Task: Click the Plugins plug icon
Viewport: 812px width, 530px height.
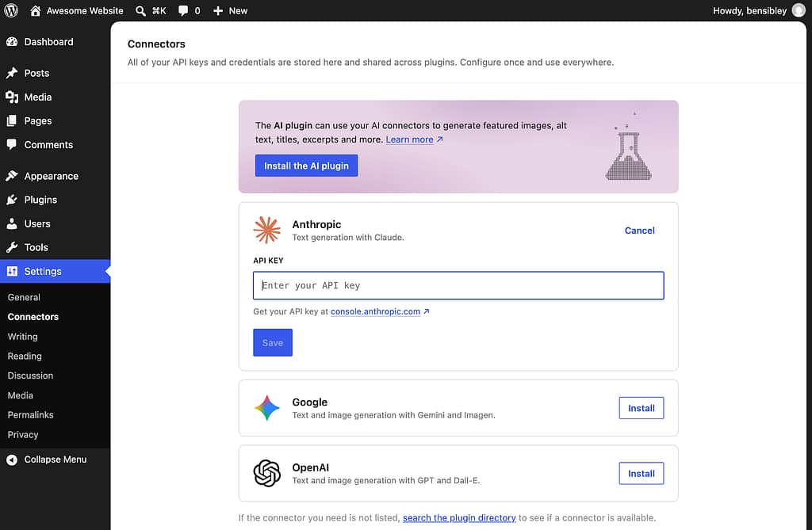Action: coord(12,200)
